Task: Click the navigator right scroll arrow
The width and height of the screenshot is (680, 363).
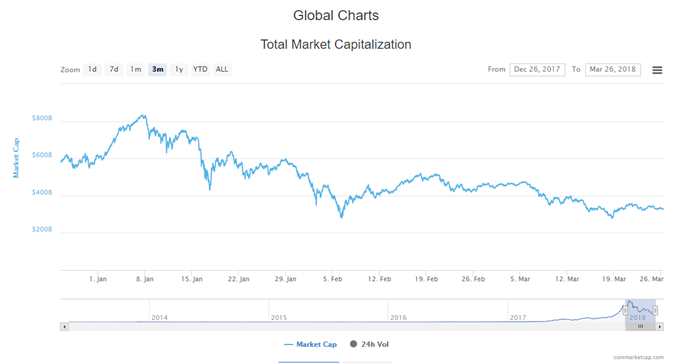Action: [x=660, y=327]
